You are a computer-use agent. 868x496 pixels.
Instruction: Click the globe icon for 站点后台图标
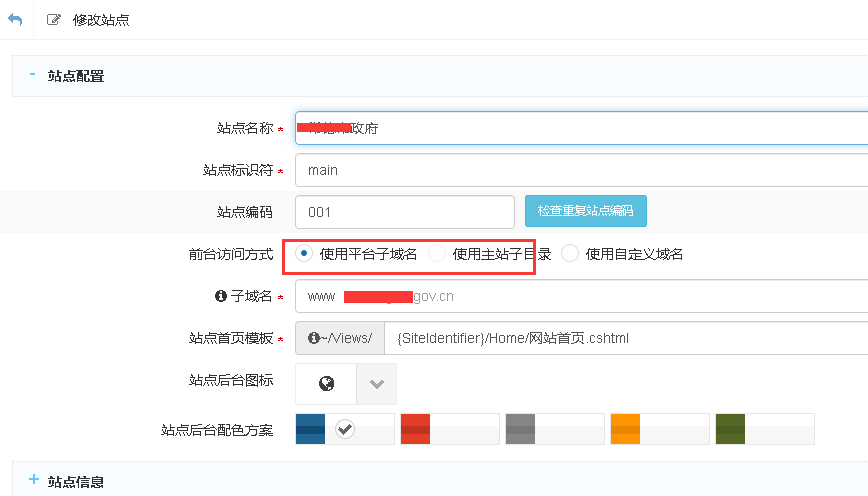pos(326,384)
